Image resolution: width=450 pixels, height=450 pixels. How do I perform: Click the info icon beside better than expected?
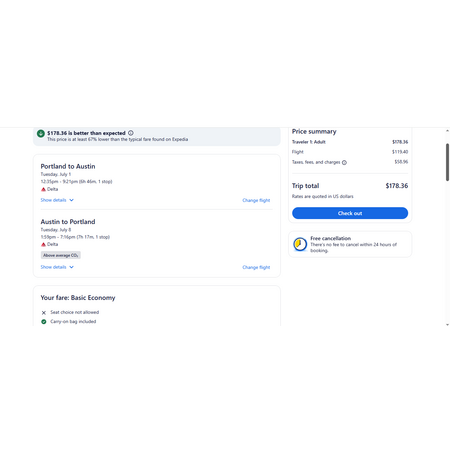(131, 133)
